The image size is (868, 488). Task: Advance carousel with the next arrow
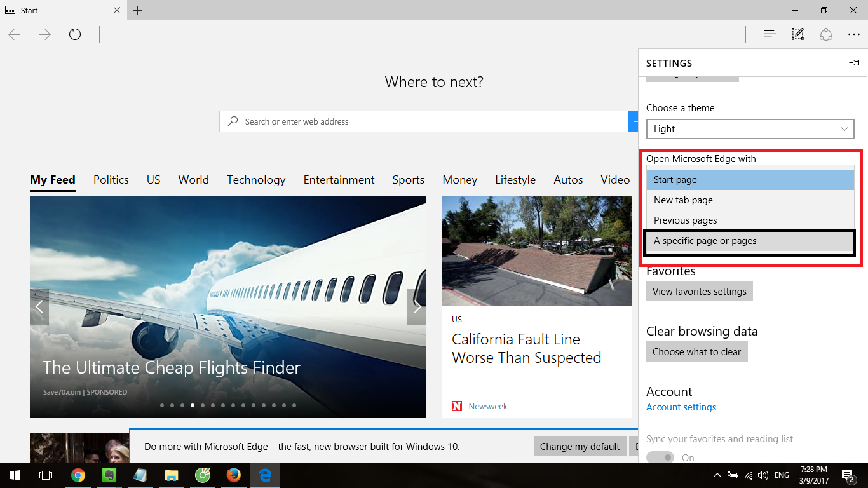click(417, 307)
